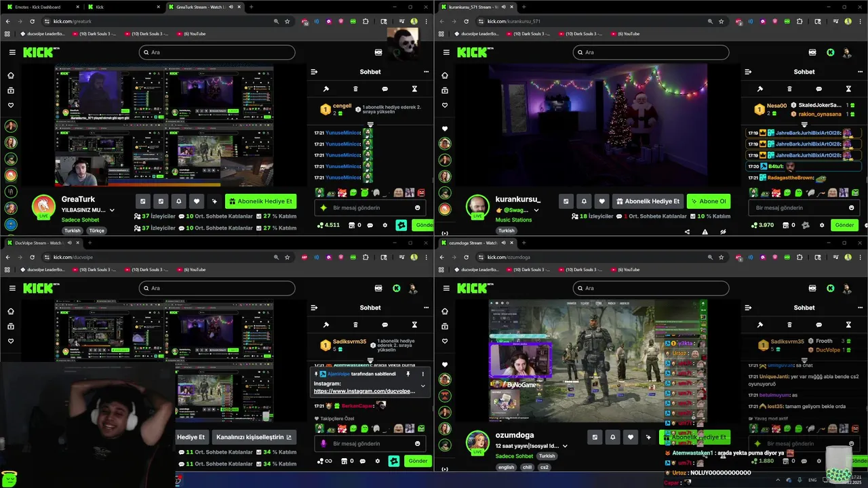Expand the pinned Instagram message in DucVolpe chat
The height and width of the screenshot is (488, 868).
(x=423, y=386)
